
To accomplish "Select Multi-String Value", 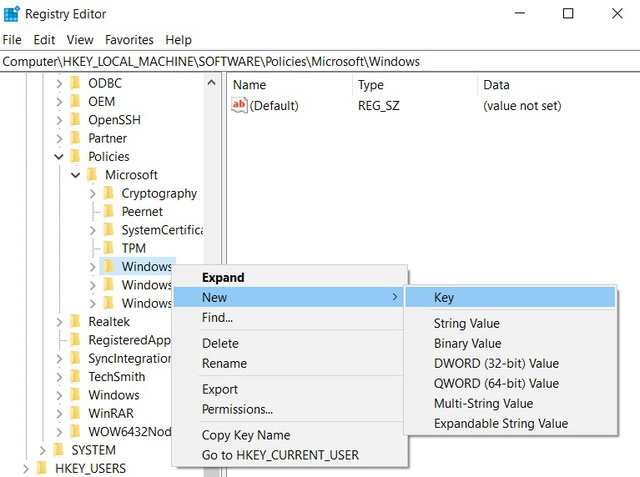I will click(510, 403).
